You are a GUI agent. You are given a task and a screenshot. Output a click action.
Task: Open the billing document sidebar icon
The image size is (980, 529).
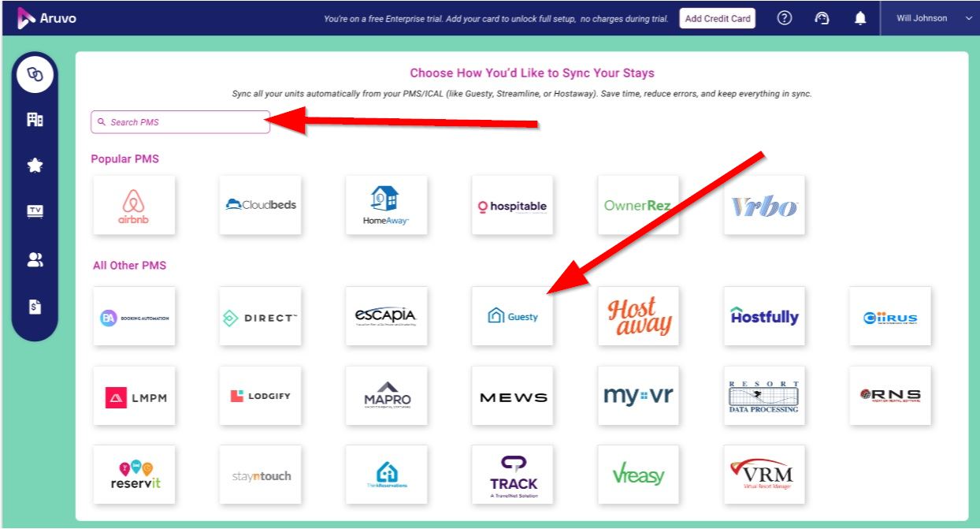click(35, 307)
